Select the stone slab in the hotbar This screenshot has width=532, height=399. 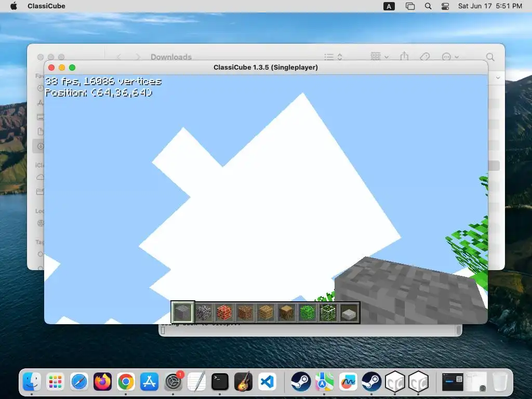pyautogui.click(x=349, y=312)
